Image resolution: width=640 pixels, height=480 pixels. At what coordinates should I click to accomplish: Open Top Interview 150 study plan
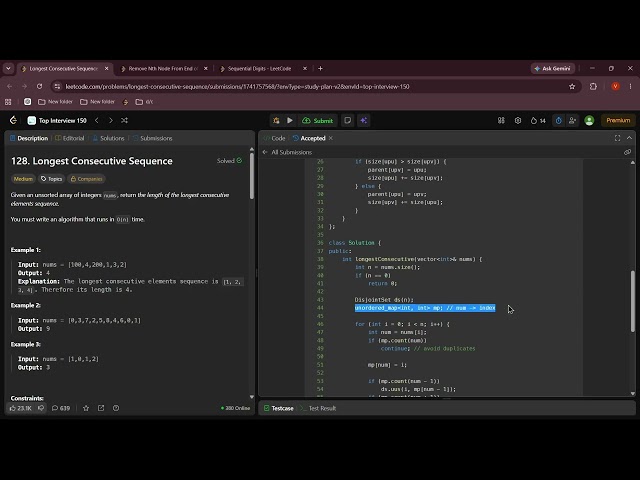point(57,120)
